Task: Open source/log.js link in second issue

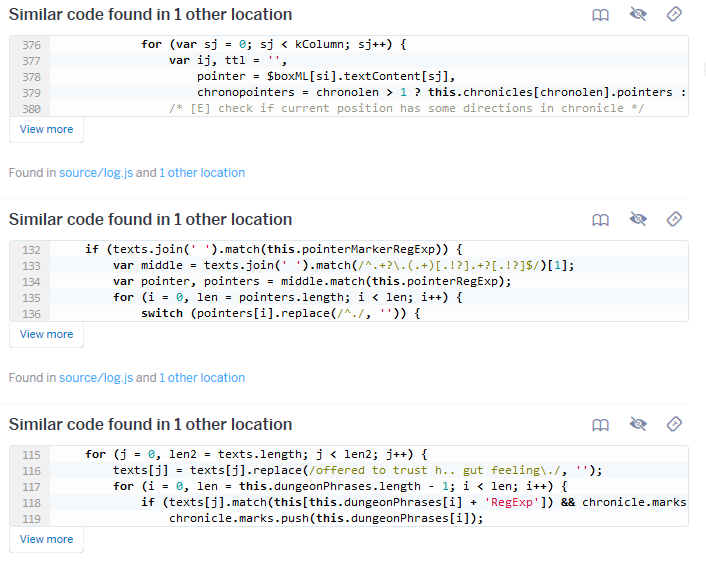Action: 96,378
